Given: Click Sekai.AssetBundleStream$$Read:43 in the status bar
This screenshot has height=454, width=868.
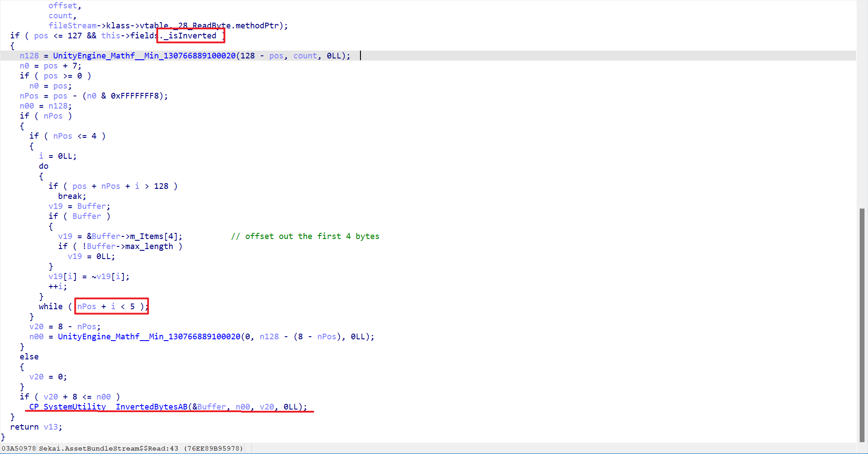Looking at the screenshot, I should click(x=109, y=448).
